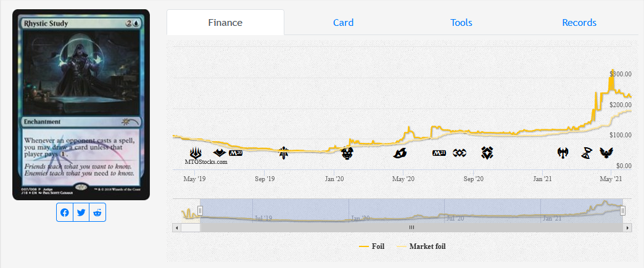Grab the left range selector handle

coord(200,211)
